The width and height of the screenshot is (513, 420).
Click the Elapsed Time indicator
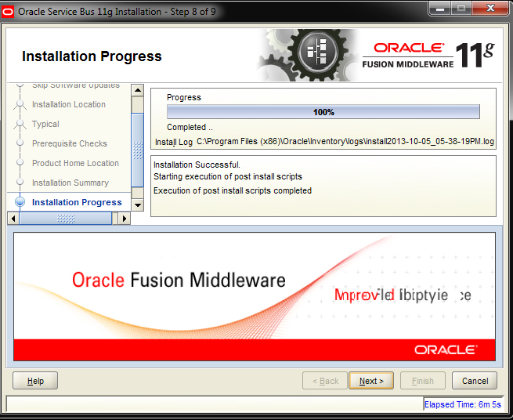(x=463, y=404)
